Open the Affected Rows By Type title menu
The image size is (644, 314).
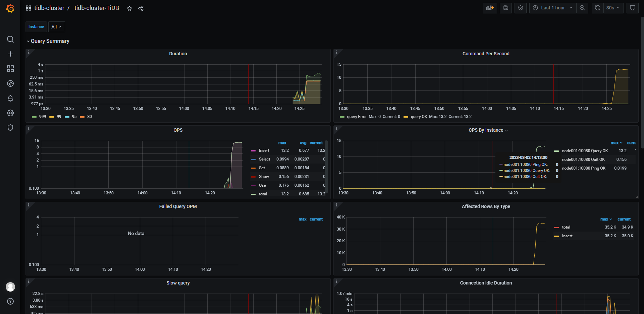486,206
